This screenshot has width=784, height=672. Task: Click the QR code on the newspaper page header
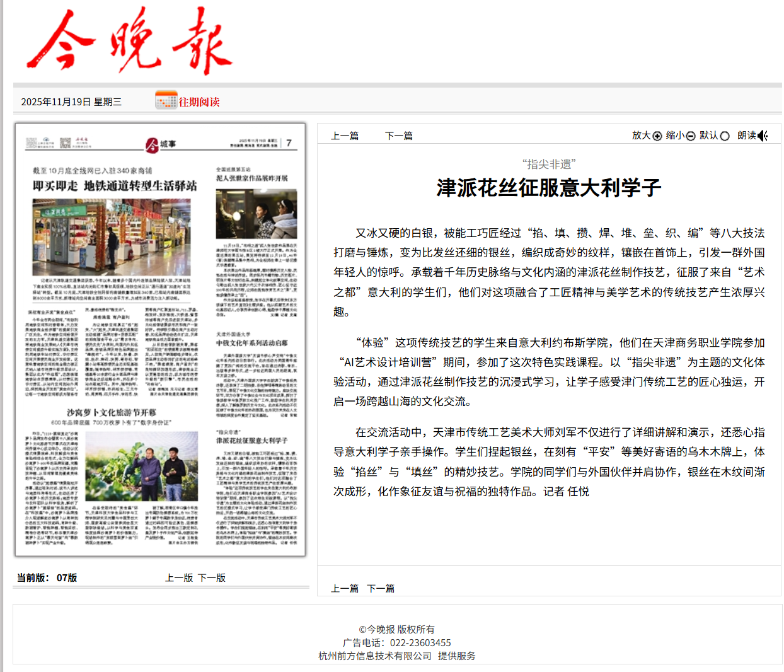tap(66, 143)
